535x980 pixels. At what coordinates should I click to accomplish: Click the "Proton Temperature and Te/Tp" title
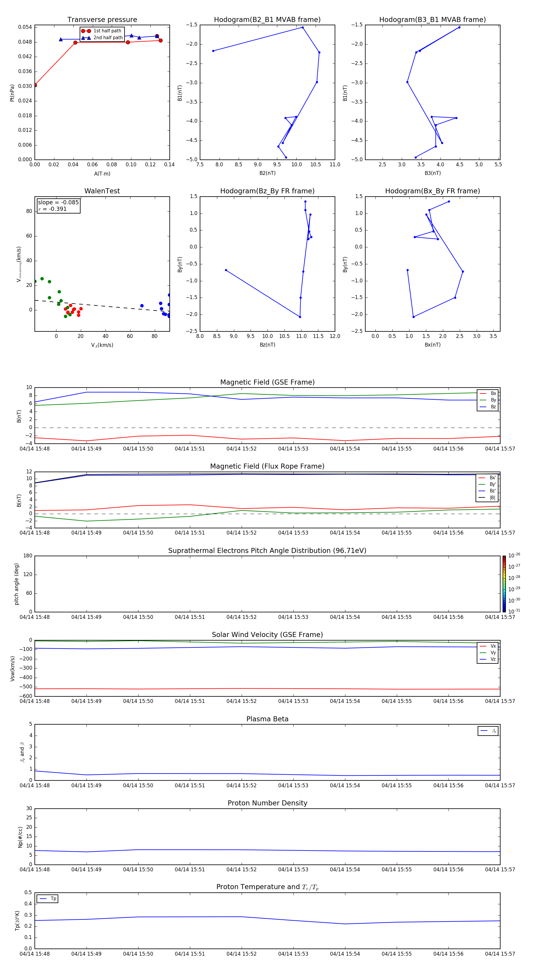(267, 887)
